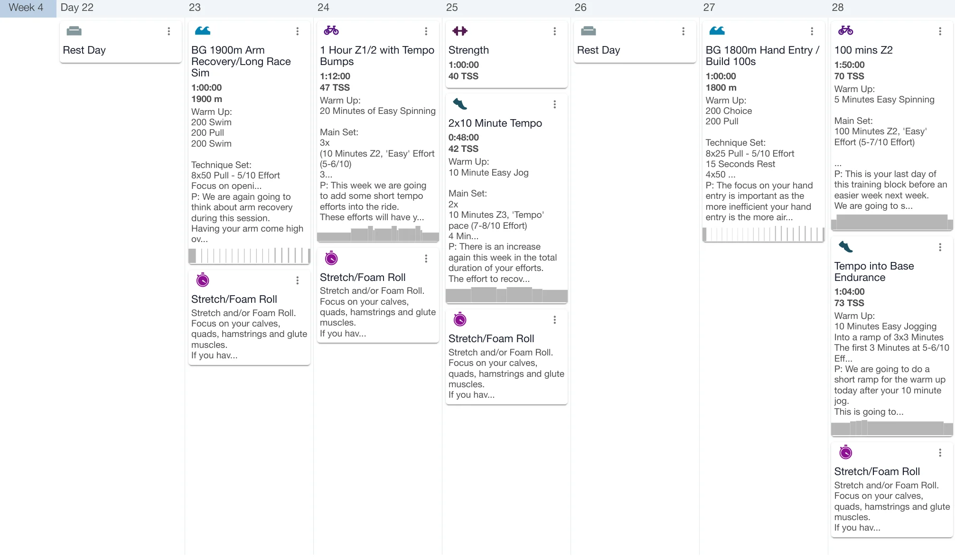Screen dimensions: 955x560
Task: Open three-dot menu on Strength workout card
Action: click(x=554, y=31)
